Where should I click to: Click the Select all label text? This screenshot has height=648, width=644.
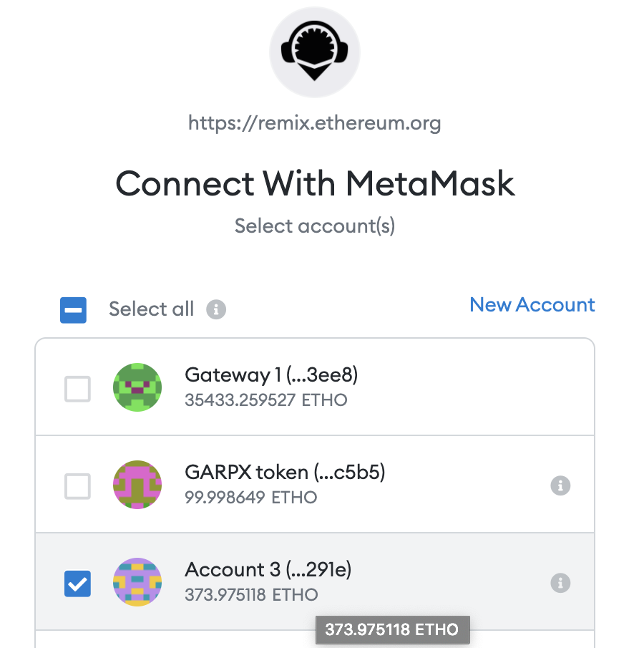pos(151,309)
